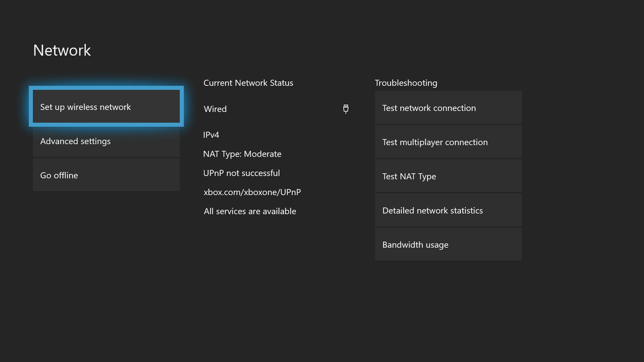This screenshot has height=362, width=644.
Task: Select the IPv4 status entry
Action: click(x=211, y=135)
